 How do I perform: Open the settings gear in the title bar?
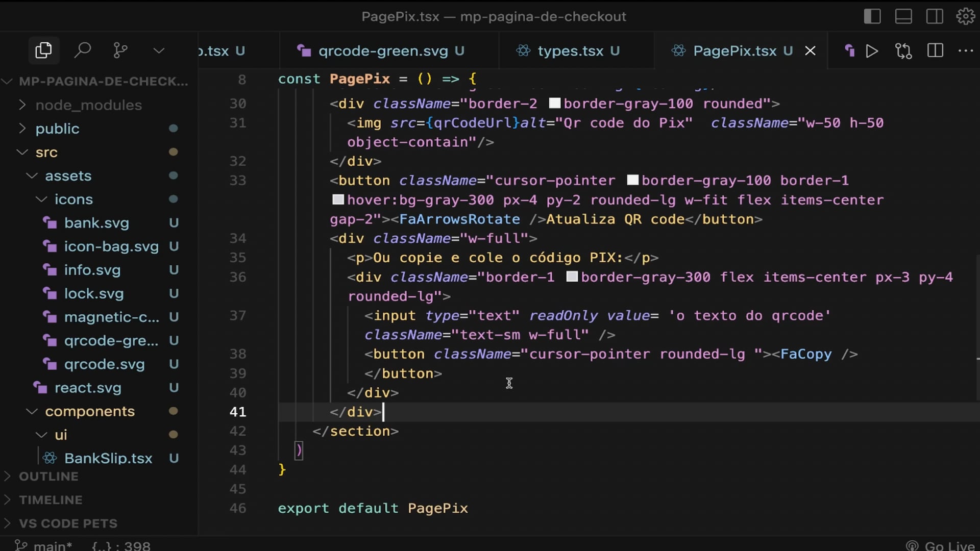coord(965,16)
